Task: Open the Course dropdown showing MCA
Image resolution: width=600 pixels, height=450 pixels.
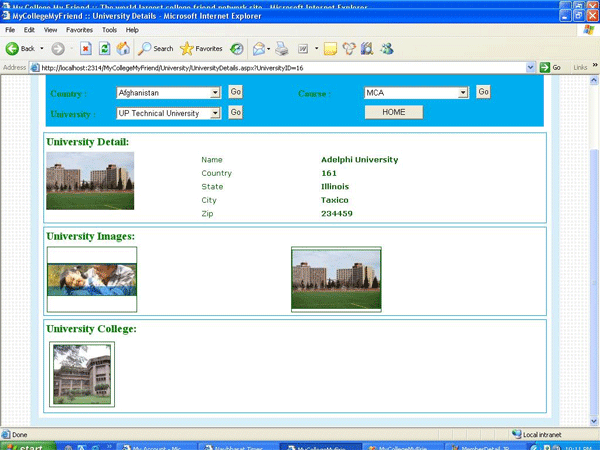Action: point(416,93)
